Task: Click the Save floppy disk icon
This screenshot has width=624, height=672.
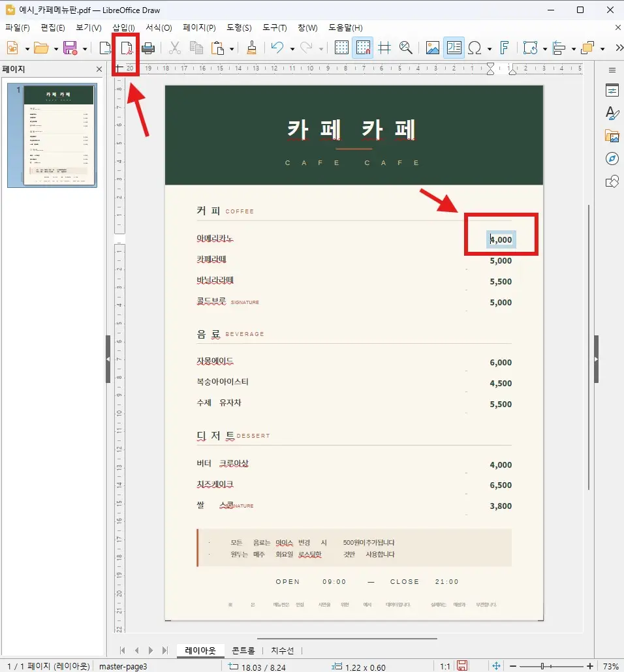Action: click(x=70, y=48)
